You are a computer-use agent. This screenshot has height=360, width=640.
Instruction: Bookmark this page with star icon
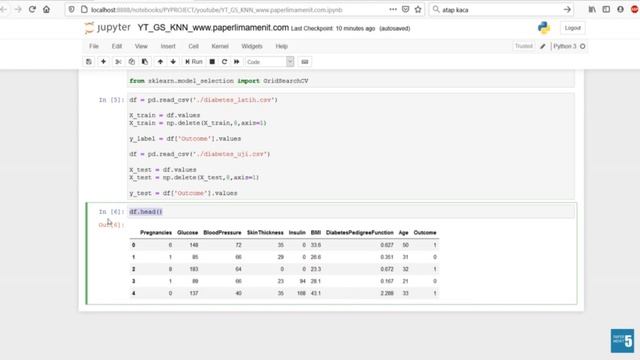click(x=418, y=9)
